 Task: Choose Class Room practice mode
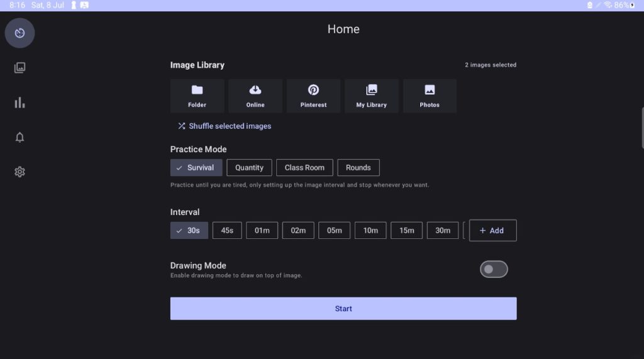pyautogui.click(x=304, y=168)
